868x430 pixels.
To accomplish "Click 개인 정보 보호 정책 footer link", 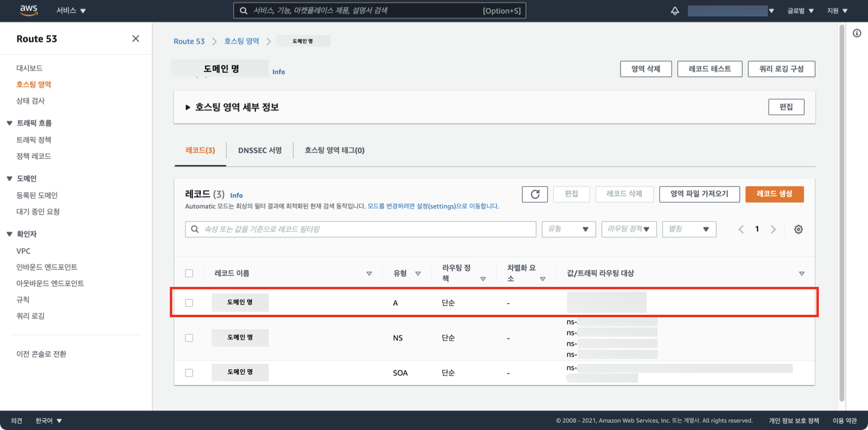I will pyautogui.click(x=794, y=420).
